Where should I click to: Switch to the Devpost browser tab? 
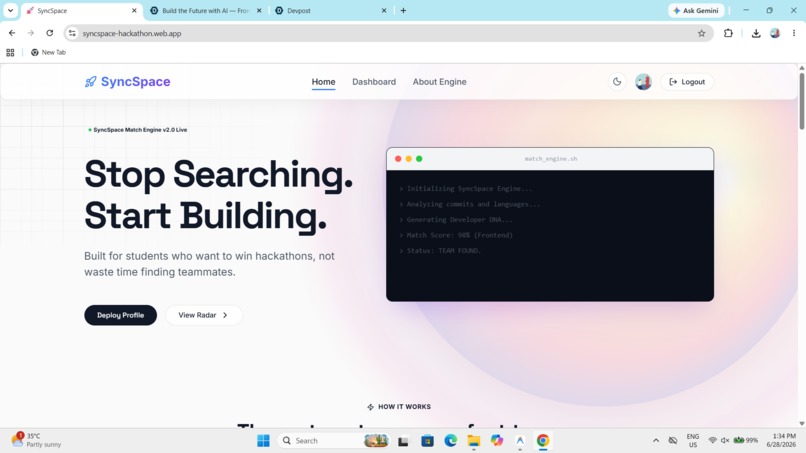coord(329,11)
